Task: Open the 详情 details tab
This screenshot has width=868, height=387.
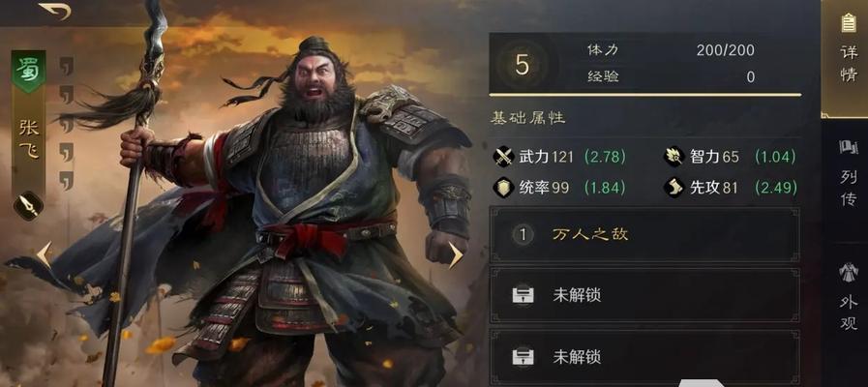Action: pos(848,59)
